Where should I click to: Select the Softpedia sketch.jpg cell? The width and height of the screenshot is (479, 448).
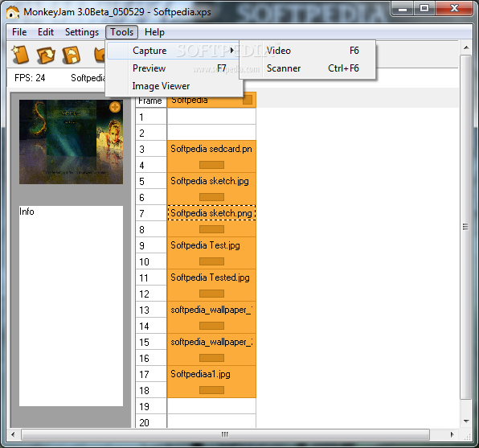211,181
